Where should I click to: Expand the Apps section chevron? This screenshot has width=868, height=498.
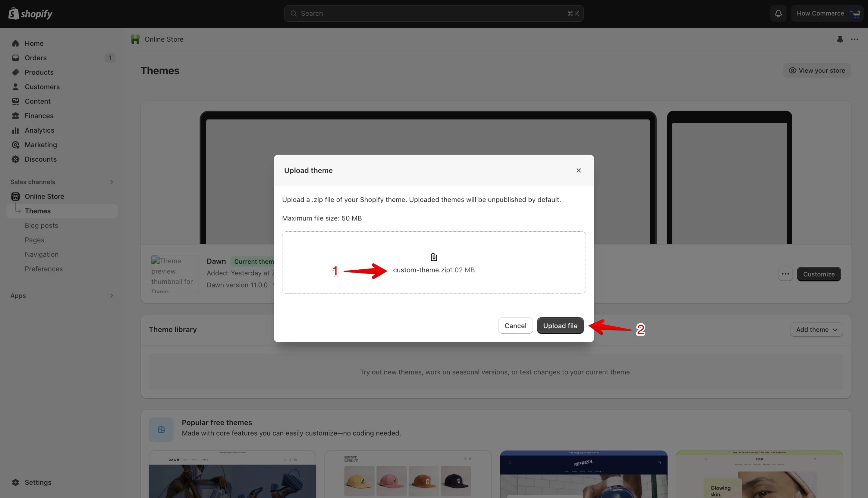(112, 296)
